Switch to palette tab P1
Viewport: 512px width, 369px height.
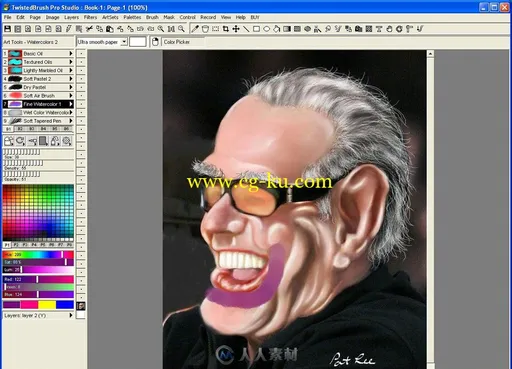pyautogui.click(x=7, y=245)
